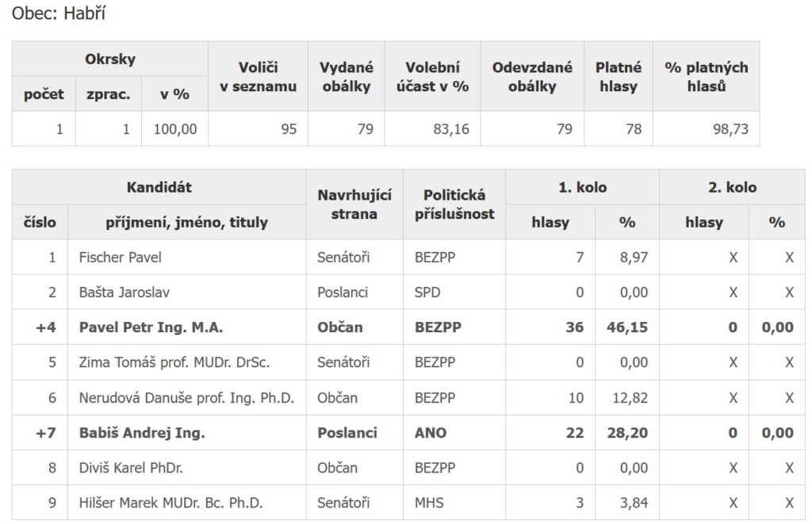Click candidate name Bašta Jaroslav

click(124, 293)
